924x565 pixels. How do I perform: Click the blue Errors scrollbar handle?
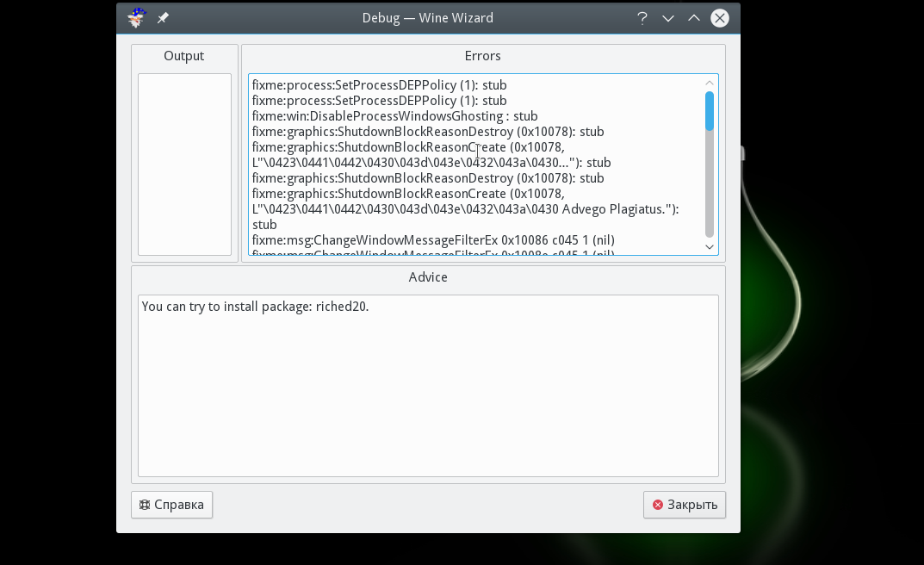pyautogui.click(x=710, y=111)
